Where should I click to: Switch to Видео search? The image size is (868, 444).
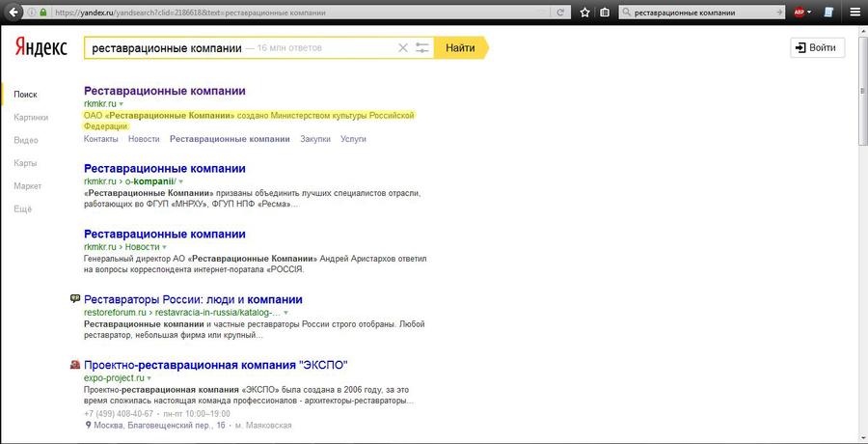(x=26, y=140)
